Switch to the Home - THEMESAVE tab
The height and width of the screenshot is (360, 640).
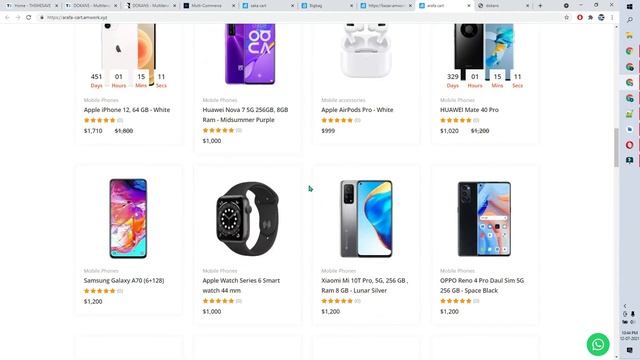(x=32, y=6)
